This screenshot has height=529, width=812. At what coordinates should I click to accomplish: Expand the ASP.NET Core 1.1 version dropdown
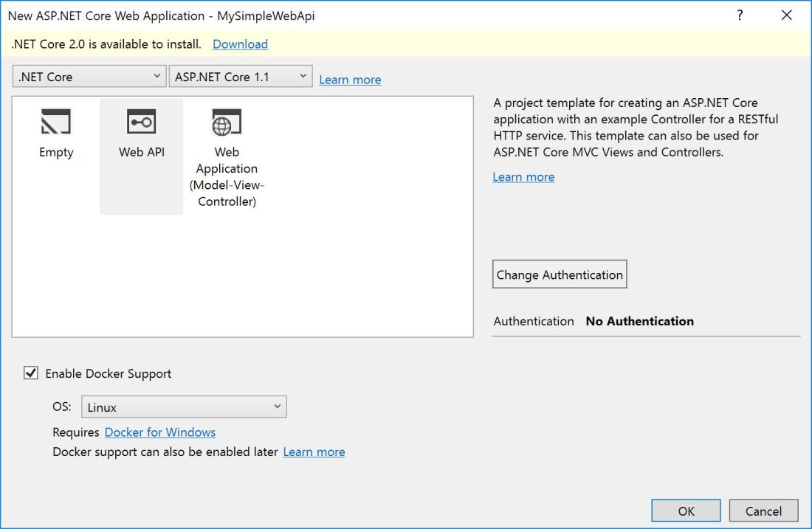click(x=241, y=77)
